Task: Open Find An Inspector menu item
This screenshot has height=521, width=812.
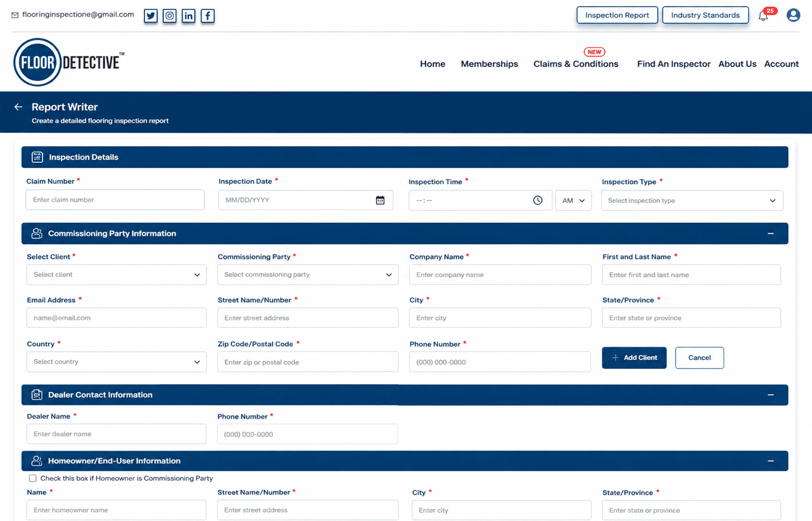Action: click(673, 64)
